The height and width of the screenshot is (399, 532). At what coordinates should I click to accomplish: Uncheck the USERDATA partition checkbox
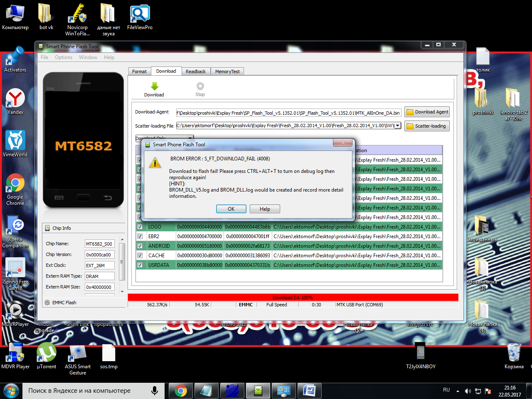140,265
